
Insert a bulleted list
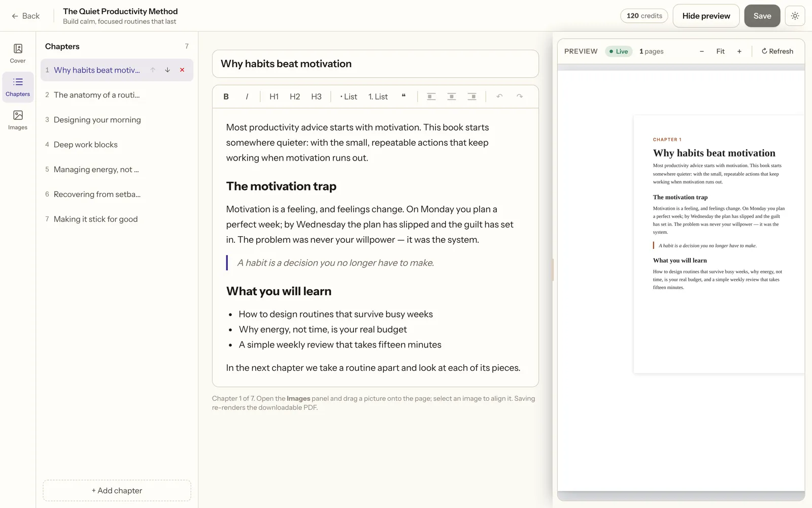tap(349, 97)
